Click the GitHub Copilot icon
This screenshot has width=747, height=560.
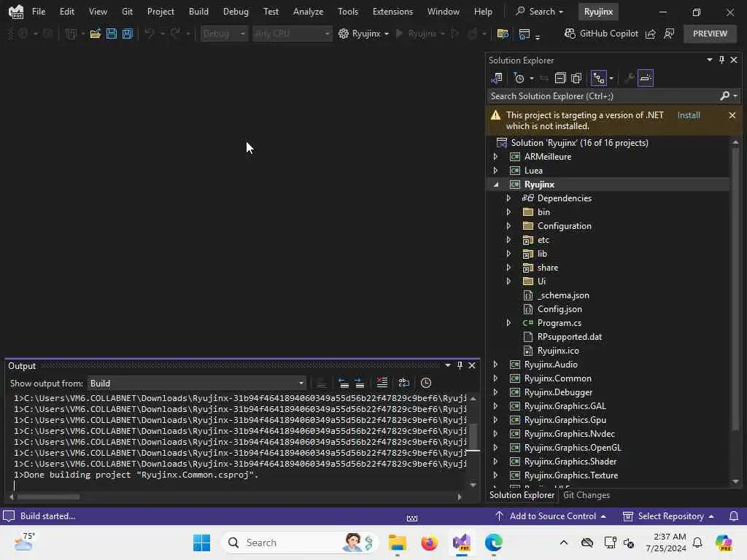pyautogui.click(x=570, y=34)
